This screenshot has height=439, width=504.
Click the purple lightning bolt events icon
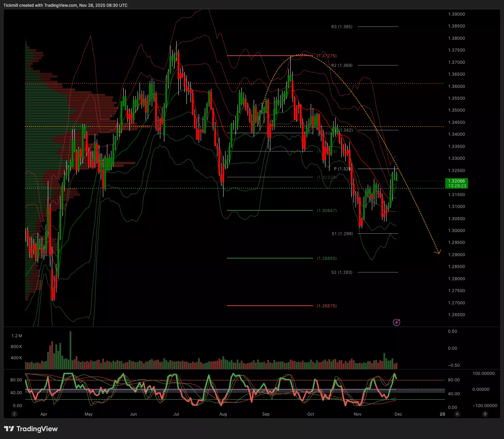click(396, 322)
